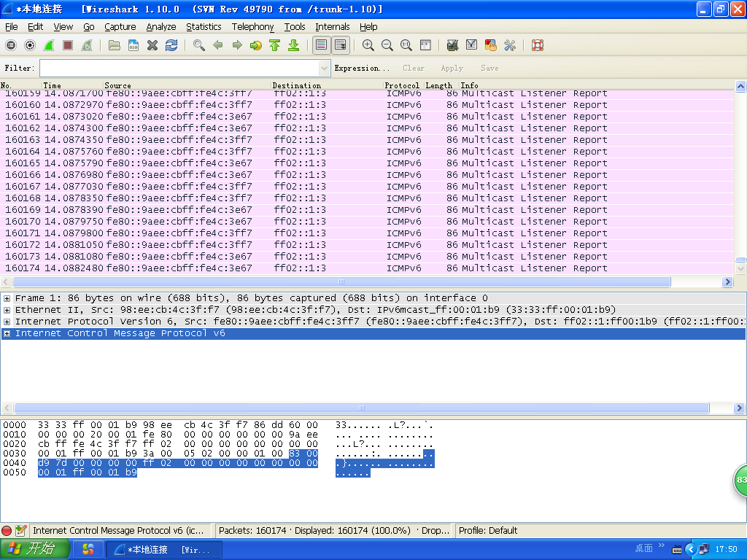Viewport: 747px width, 560px height.
Task: Find a packet with the magnifier icon
Action: [199, 45]
